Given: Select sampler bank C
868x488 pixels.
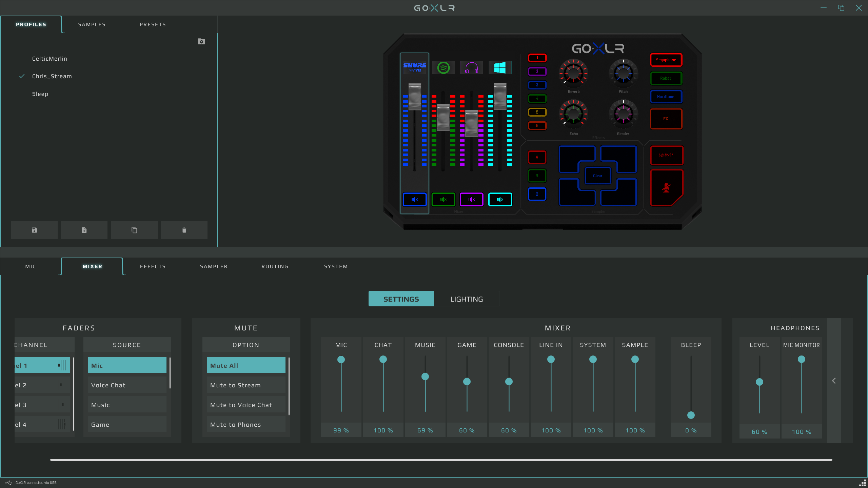Looking at the screenshot, I should pos(537,194).
